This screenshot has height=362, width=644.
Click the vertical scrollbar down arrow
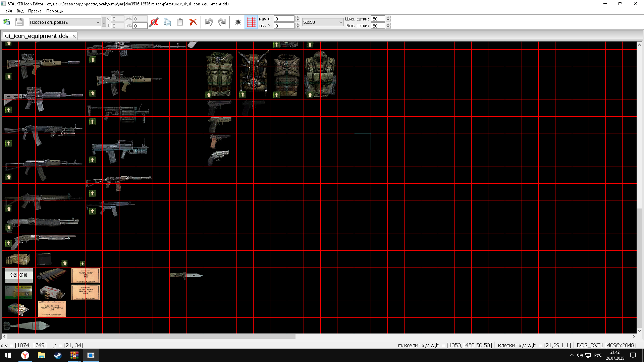tap(639, 330)
